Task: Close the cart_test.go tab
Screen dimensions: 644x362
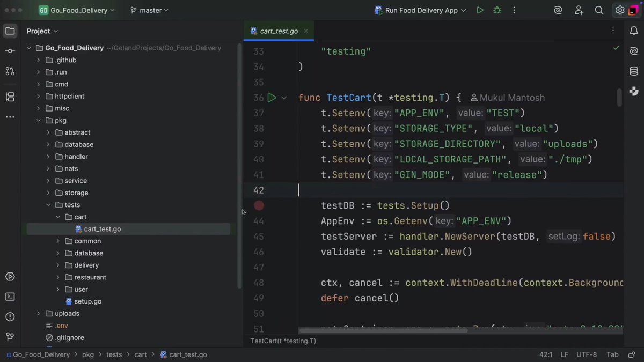Action: pyautogui.click(x=306, y=31)
